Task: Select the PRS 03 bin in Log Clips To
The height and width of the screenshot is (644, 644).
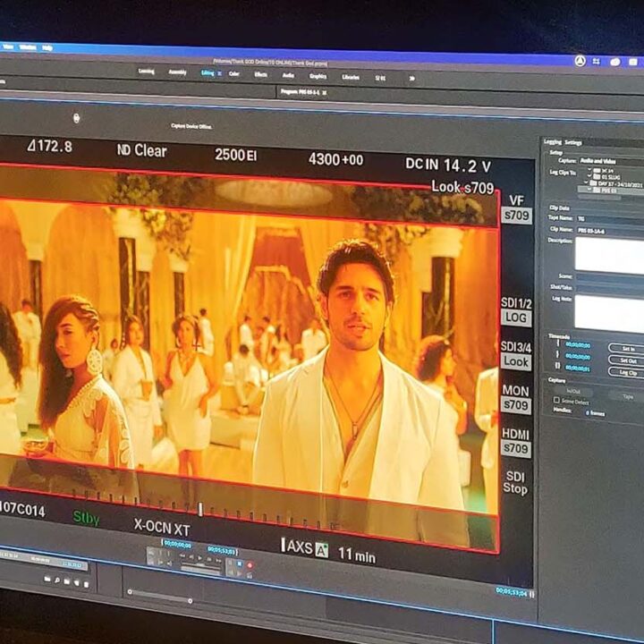Action: (x=611, y=191)
